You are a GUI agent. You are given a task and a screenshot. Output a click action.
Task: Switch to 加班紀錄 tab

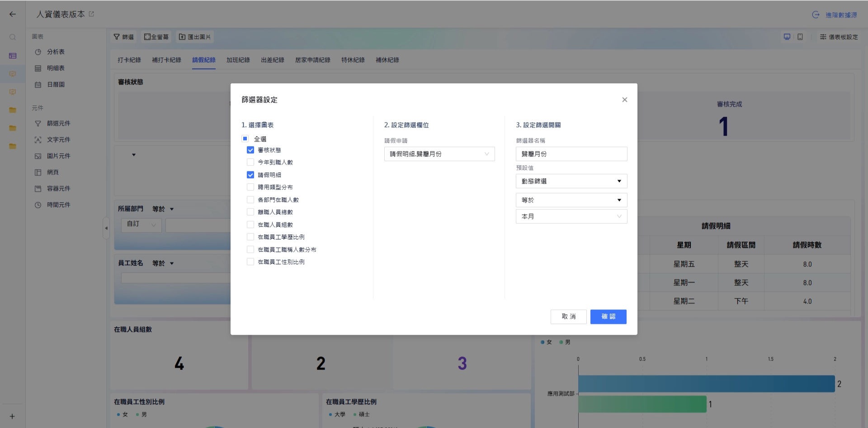point(238,60)
